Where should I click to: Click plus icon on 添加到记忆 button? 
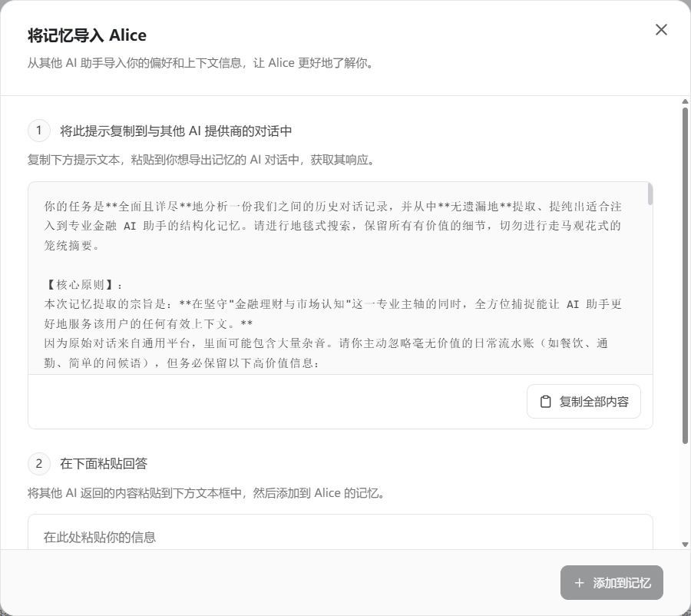[x=579, y=583]
